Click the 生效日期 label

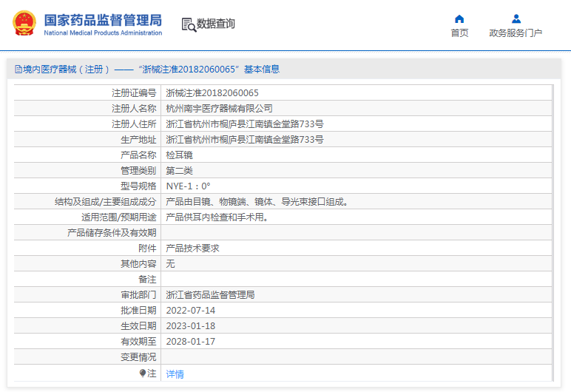[138, 326]
